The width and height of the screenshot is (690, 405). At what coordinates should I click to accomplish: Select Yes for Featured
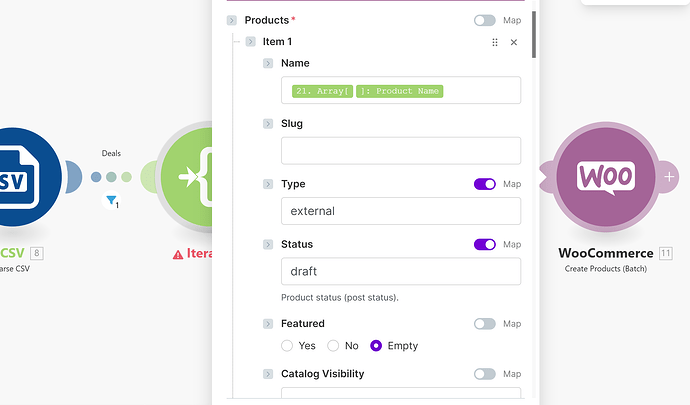(x=287, y=346)
